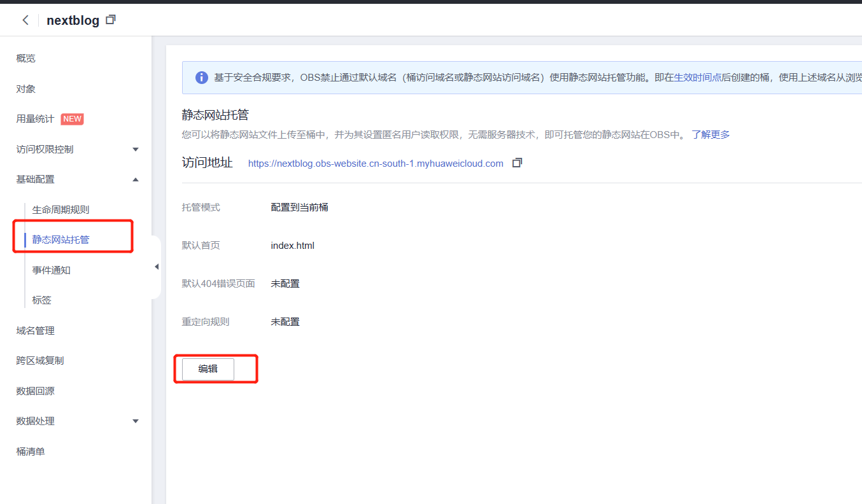Click 未配置 value for 重定向规则
Viewport: 862px width, 504px height.
coord(285,322)
